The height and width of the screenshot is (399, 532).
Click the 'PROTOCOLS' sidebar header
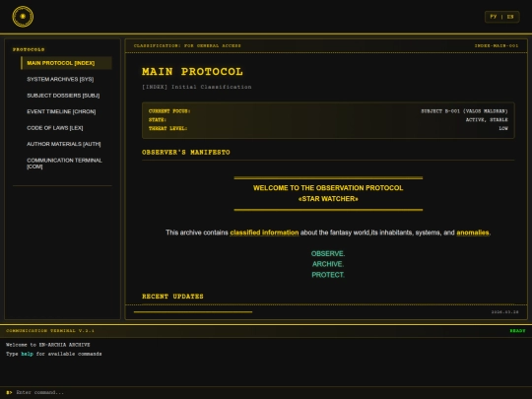29,49
